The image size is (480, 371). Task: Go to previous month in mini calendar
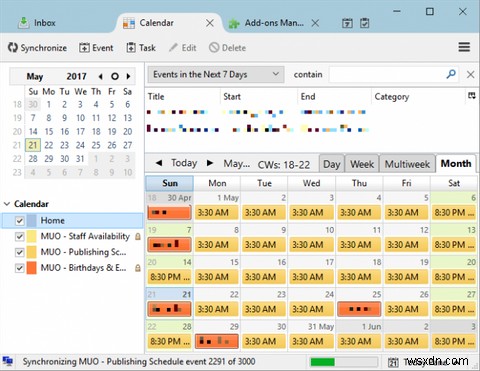click(100, 76)
